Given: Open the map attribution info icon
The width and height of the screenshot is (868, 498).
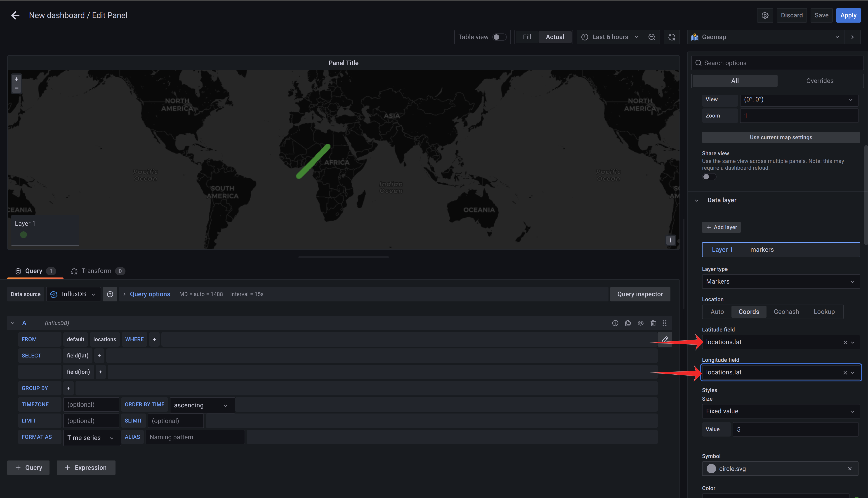Looking at the screenshot, I should 671,240.
